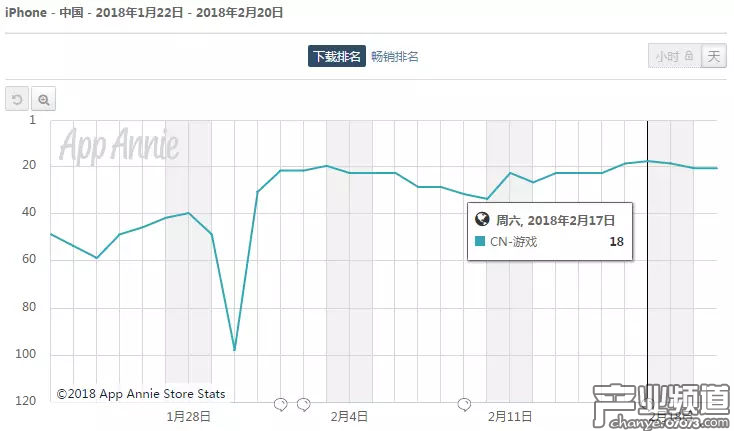
Task: Open the comment bubble near 2月11日
Action: (x=465, y=404)
